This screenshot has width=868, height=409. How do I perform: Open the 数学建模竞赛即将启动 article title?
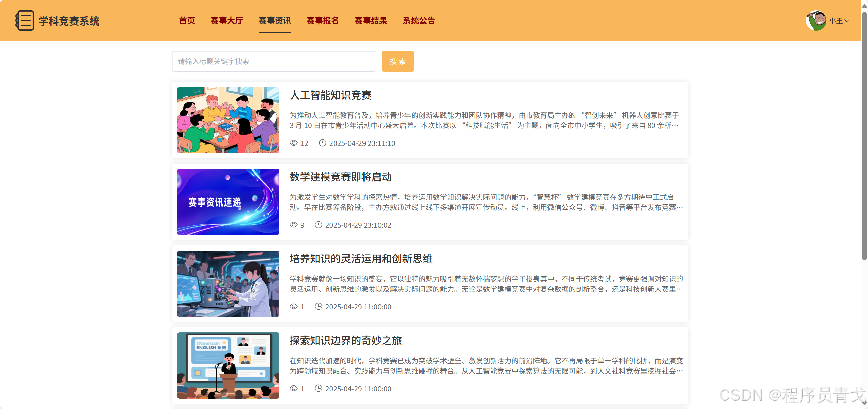point(341,177)
